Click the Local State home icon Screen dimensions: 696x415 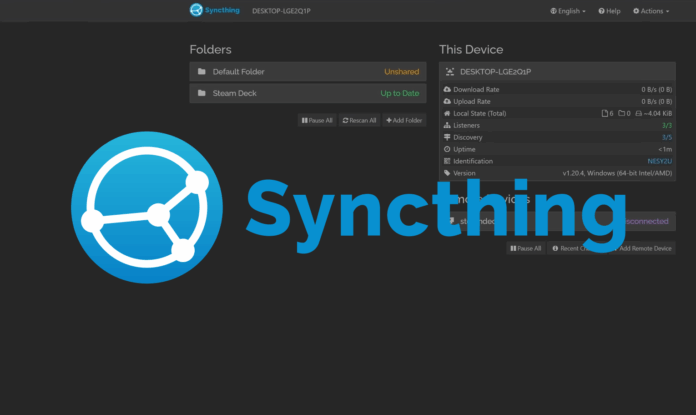coord(447,114)
